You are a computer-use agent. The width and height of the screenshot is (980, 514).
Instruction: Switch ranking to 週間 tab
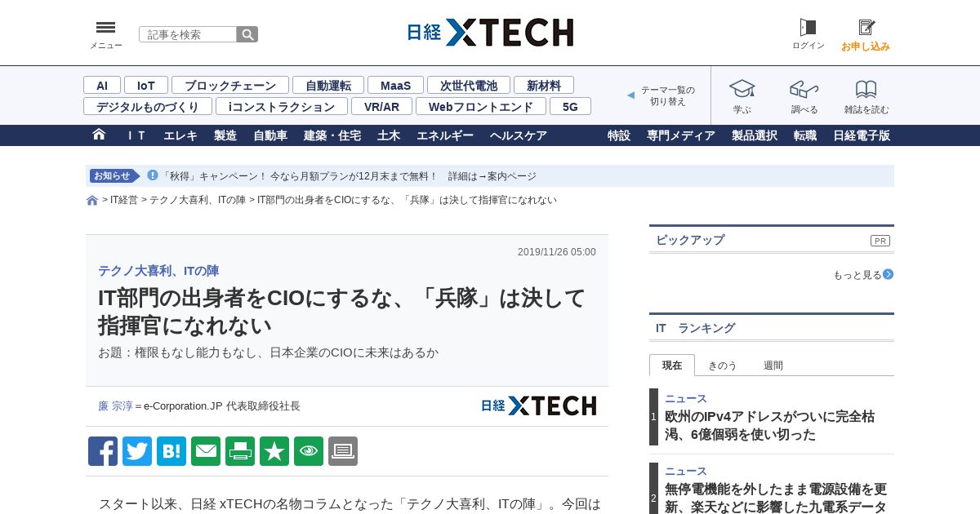pos(773,366)
